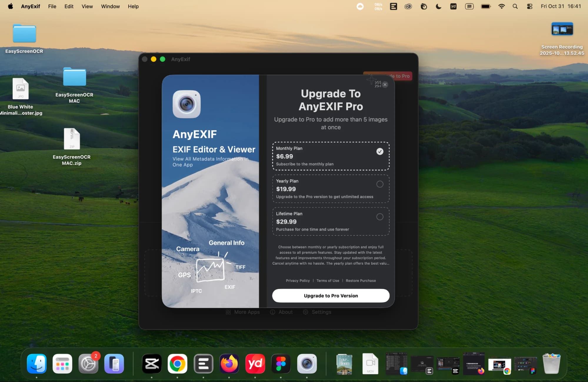Open Finder from the dock

coord(37,364)
